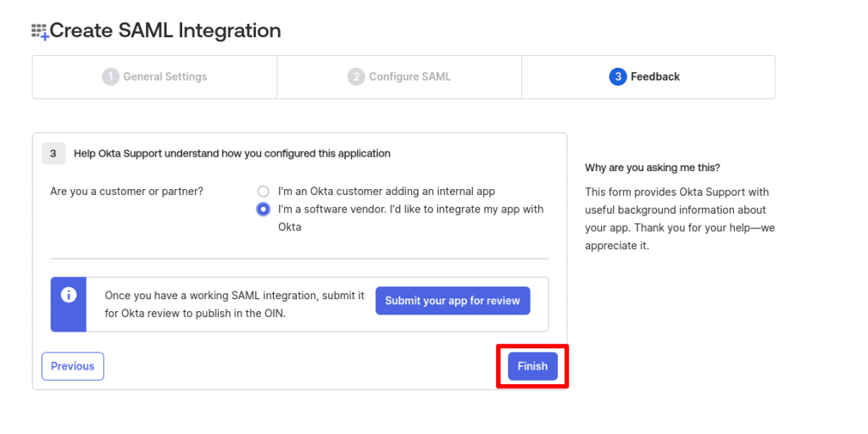868x434 pixels.
Task: Click the step 3 blue number circle
Action: tap(618, 77)
